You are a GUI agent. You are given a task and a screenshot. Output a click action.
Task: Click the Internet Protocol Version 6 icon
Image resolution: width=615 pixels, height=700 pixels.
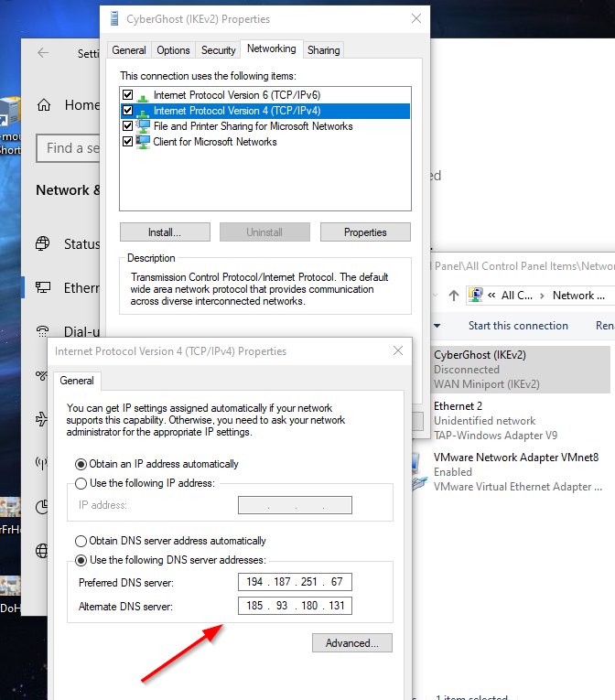[143, 96]
